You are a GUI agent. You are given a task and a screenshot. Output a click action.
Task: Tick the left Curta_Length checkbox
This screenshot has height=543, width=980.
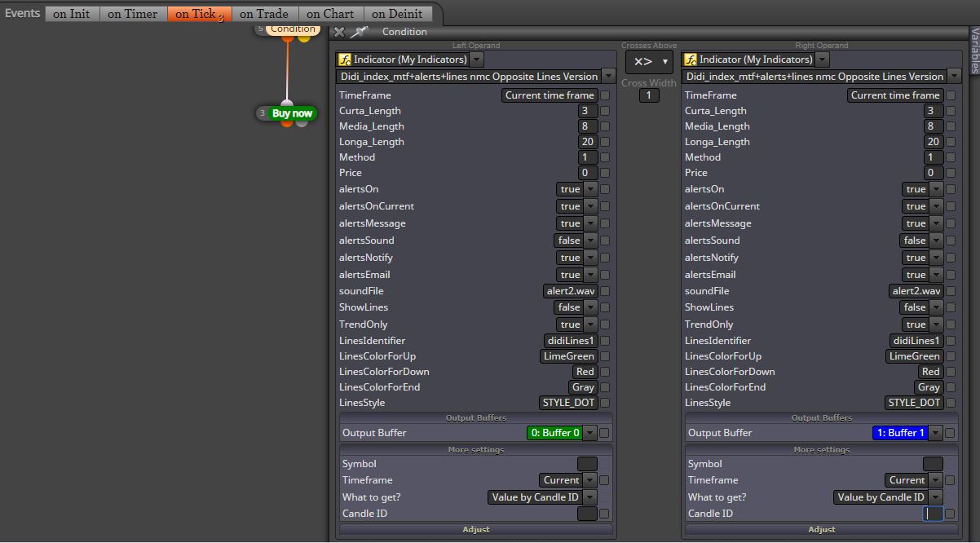point(605,111)
